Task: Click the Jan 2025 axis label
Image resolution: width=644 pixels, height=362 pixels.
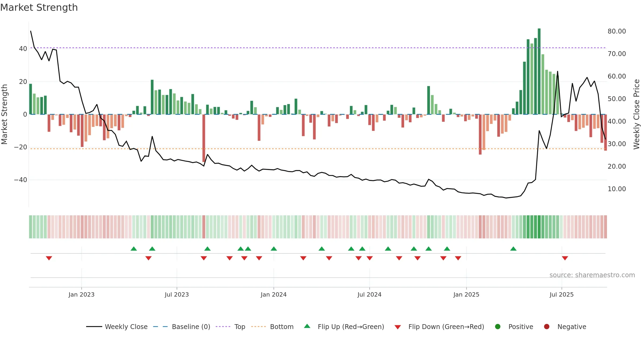Action: tap(466, 295)
